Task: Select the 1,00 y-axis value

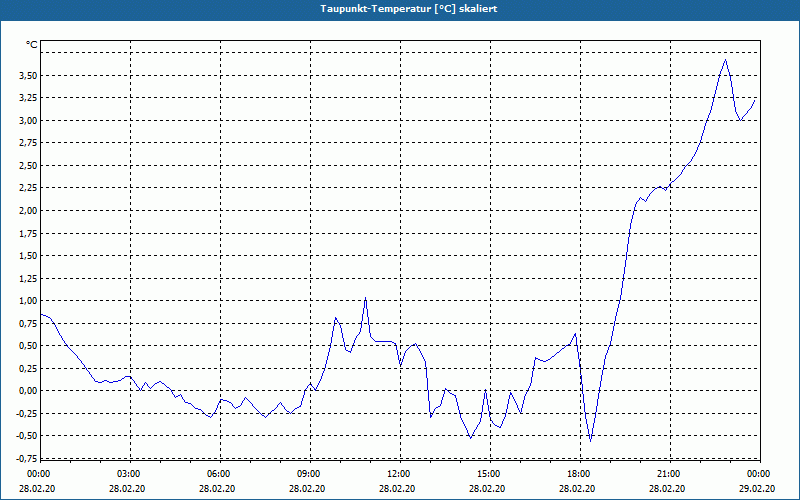Action: (x=28, y=301)
